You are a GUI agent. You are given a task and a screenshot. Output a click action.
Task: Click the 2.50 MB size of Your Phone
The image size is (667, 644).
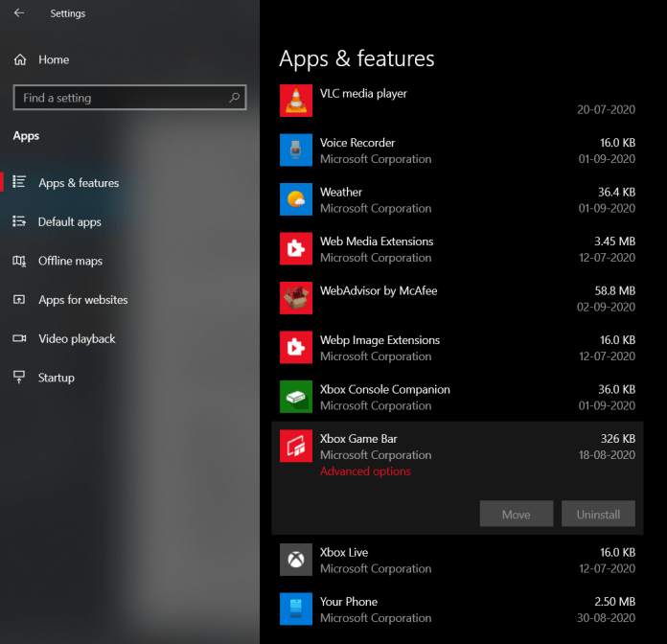(615, 602)
